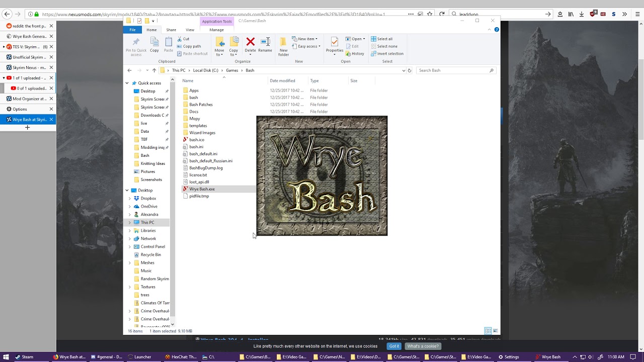Click Copy path in Clipboard group
The width and height of the screenshot is (644, 362).
pos(189,46)
